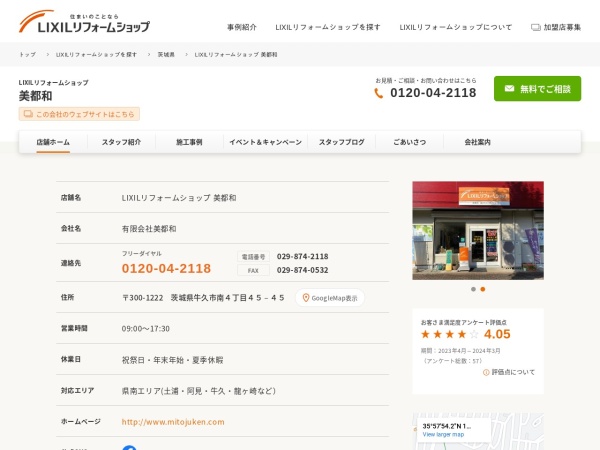Switch to スタッフ紹介 tab
The width and height of the screenshot is (600, 450).
[x=121, y=142]
